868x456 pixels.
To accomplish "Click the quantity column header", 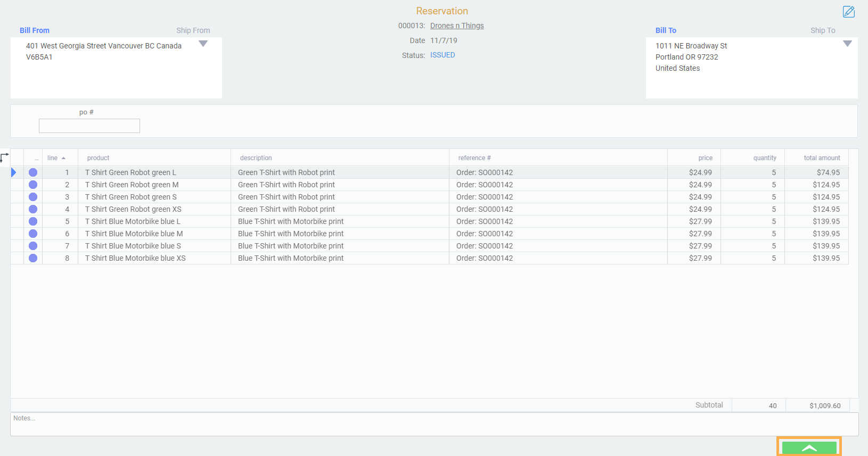I will pos(765,158).
